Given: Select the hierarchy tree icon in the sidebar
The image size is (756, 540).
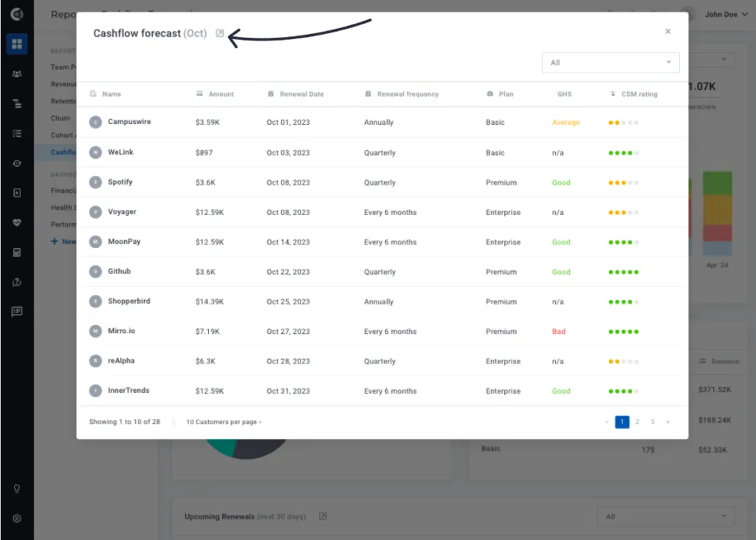Looking at the screenshot, I should pos(17,103).
